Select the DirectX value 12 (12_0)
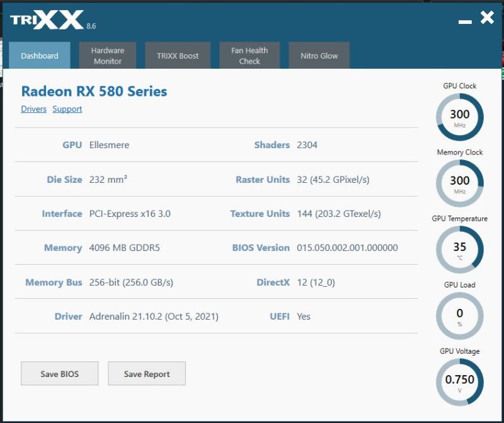 click(x=316, y=282)
